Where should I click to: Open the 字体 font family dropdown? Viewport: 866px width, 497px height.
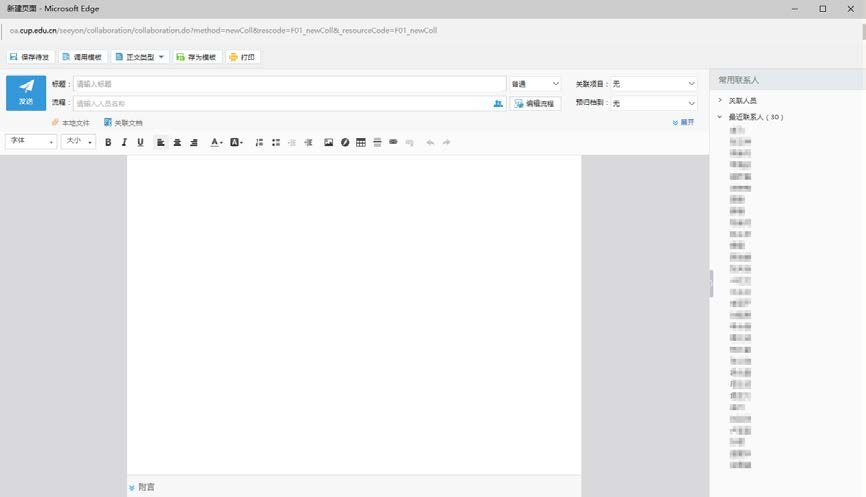31,142
